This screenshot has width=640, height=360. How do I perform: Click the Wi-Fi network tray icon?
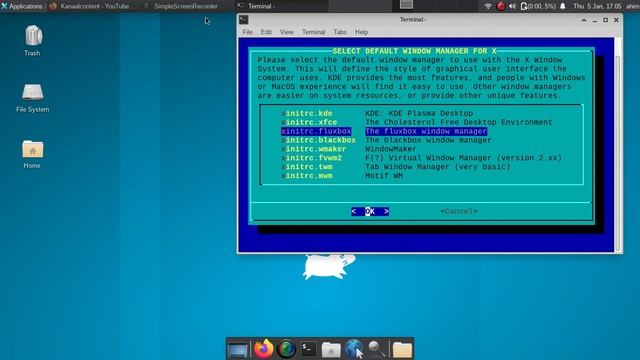coord(488,6)
